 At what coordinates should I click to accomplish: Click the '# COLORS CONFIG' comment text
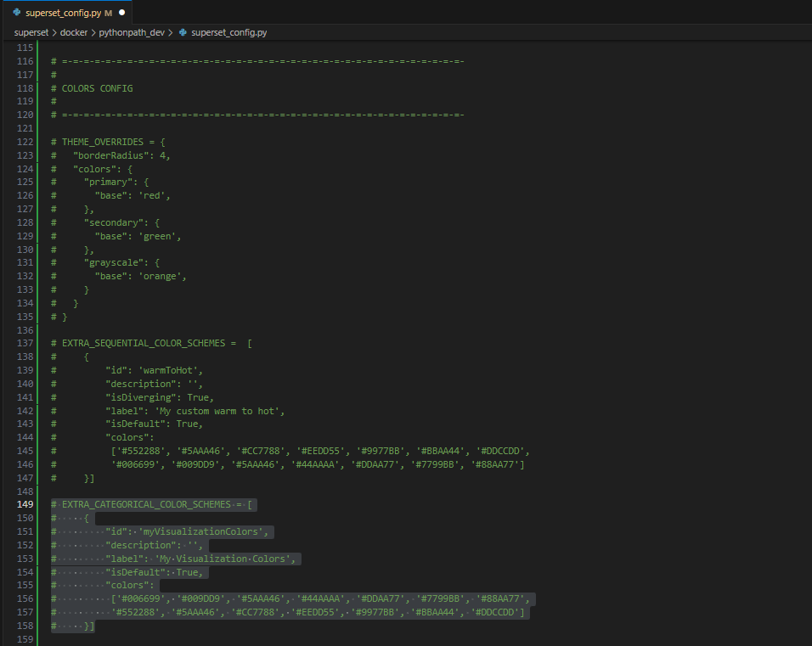point(92,88)
